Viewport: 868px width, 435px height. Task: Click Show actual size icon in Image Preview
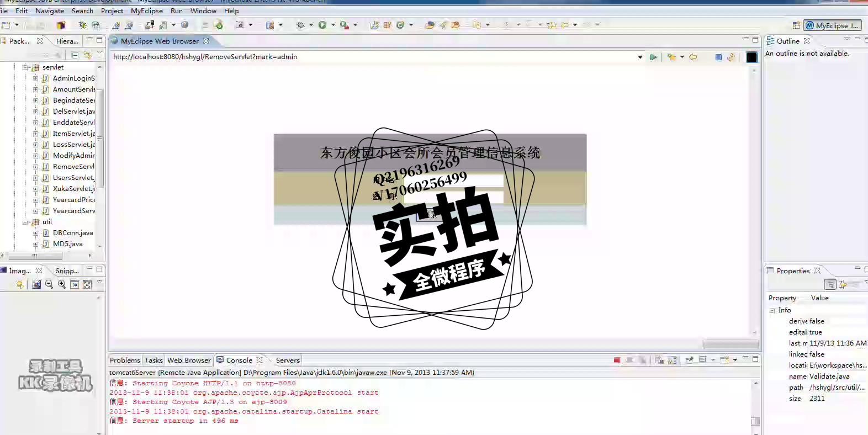tap(75, 284)
